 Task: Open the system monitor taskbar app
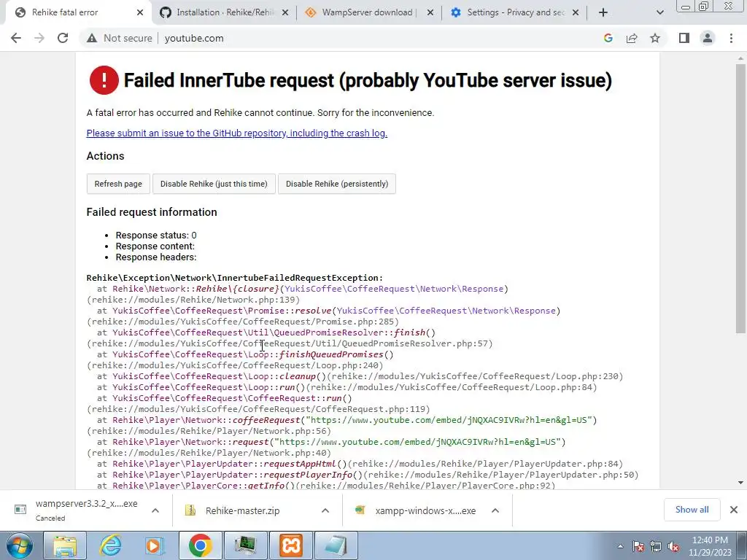tap(245, 545)
